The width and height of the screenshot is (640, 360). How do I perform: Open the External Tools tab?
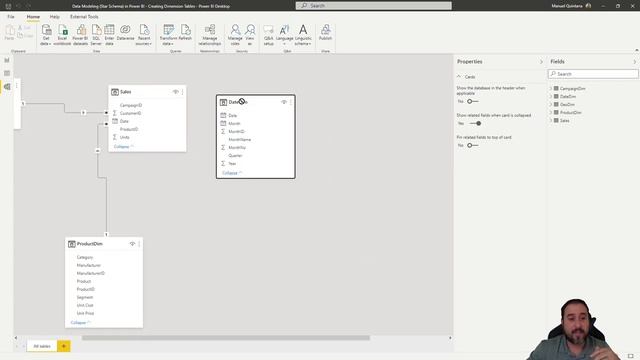[84, 17]
